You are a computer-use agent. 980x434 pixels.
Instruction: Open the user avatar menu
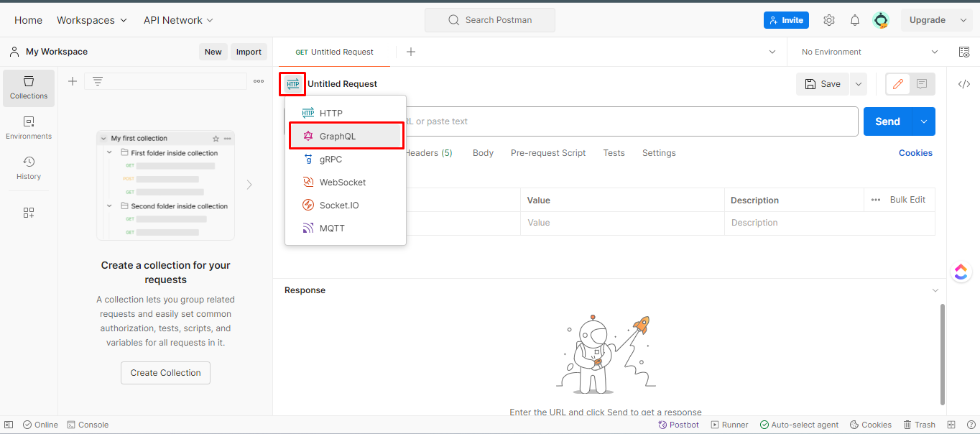881,20
